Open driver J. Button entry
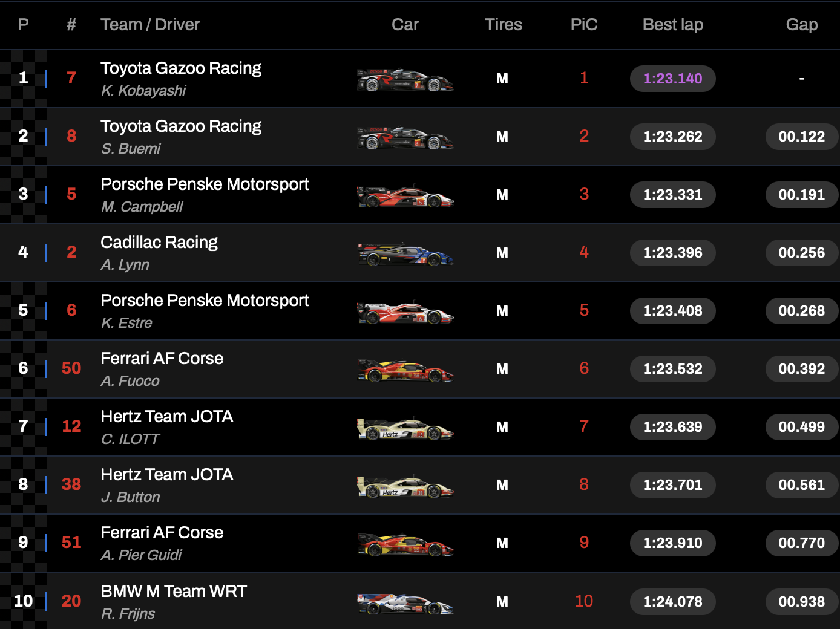The height and width of the screenshot is (629, 840). coord(130,497)
